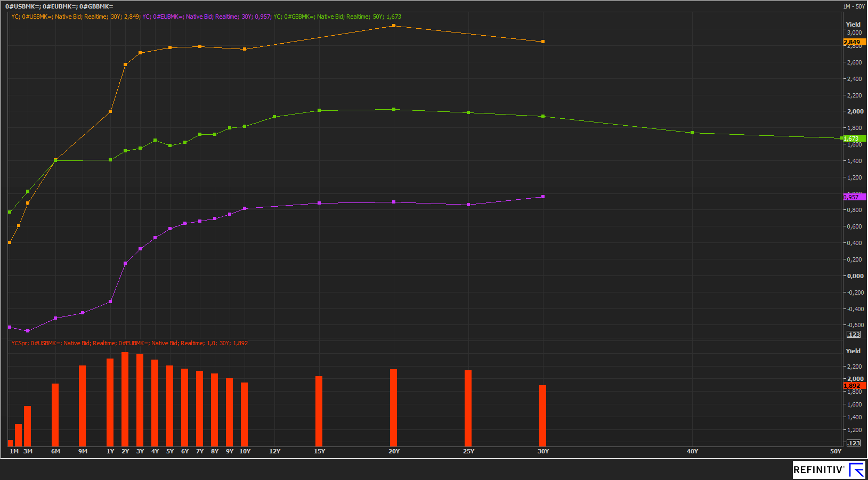Click the 50Y label on the x-axis
Viewport: 868px width, 480px height.
tap(835, 451)
